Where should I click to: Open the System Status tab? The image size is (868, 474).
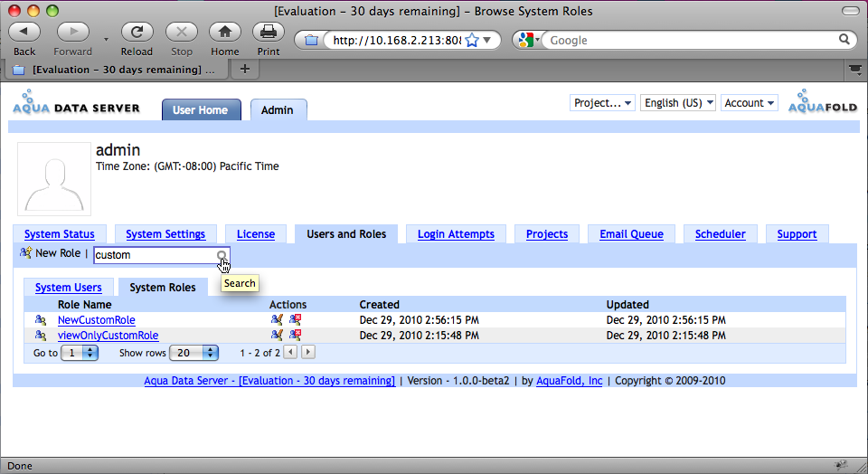(x=60, y=234)
